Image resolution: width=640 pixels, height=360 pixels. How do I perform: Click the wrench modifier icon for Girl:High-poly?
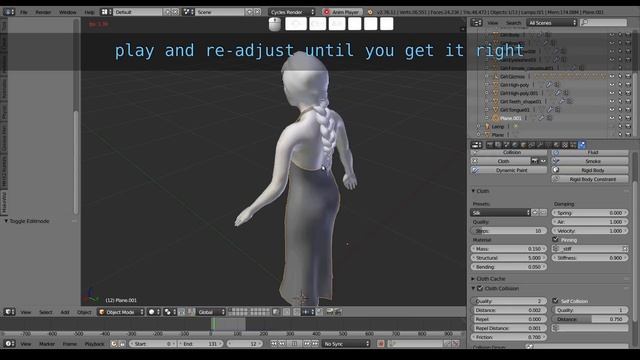pos(549,85)
